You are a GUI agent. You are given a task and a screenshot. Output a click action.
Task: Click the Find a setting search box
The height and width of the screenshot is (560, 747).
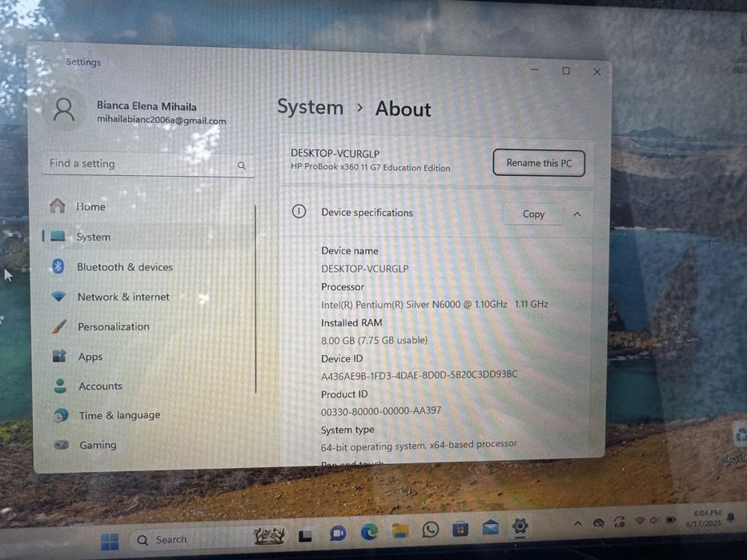coord(147,164)
